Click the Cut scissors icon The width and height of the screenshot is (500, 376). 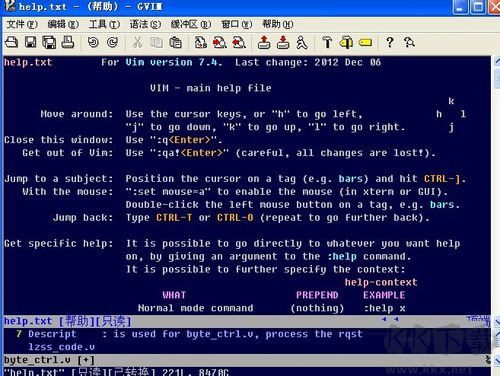coord(137,43)
